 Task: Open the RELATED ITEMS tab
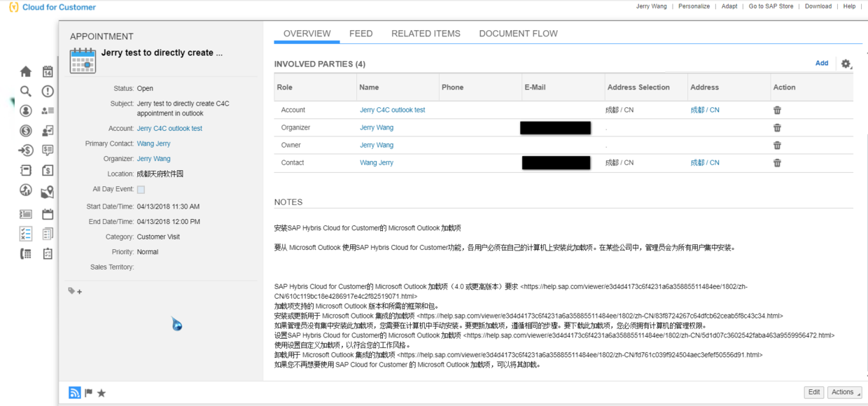426,34
